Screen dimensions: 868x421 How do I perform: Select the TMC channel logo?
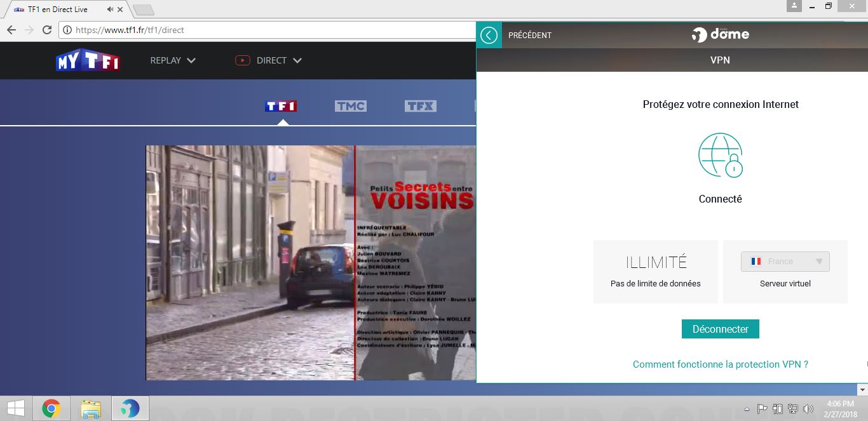[351, 106]
